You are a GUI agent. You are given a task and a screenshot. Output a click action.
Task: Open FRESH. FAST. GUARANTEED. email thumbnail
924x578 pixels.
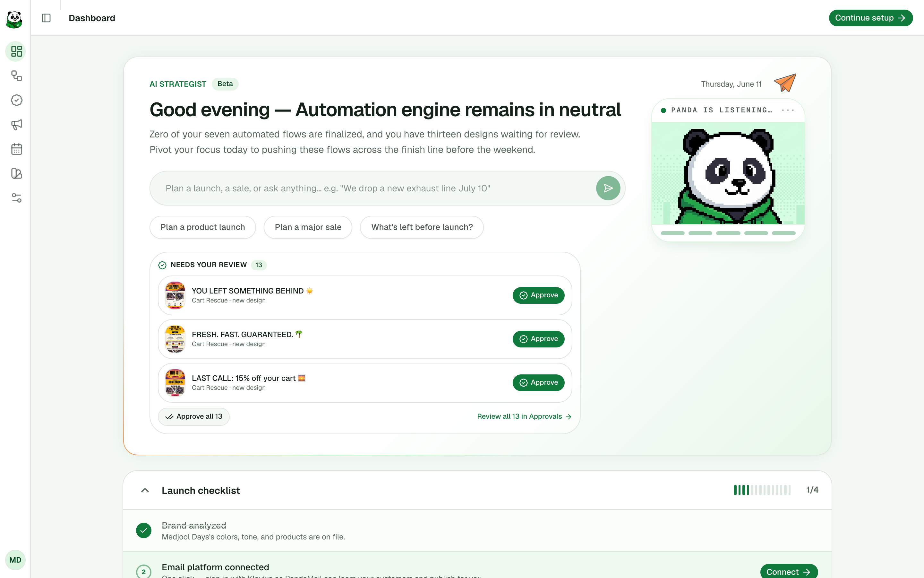175,339
